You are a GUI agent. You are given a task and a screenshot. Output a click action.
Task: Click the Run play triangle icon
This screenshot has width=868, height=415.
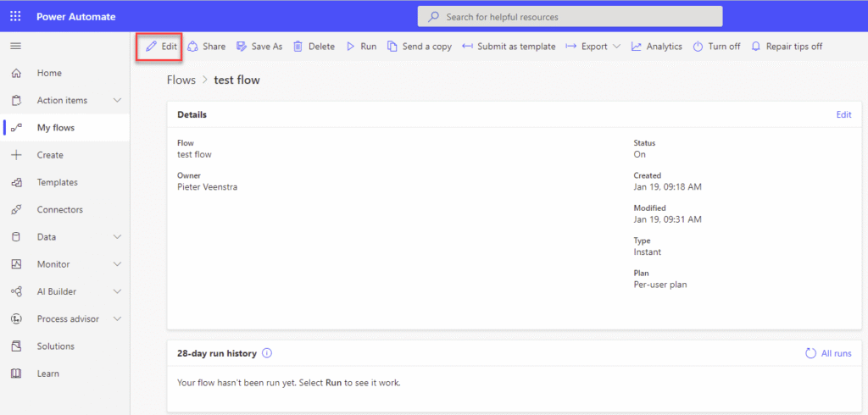pyautogui.click(x=350, y=47)
